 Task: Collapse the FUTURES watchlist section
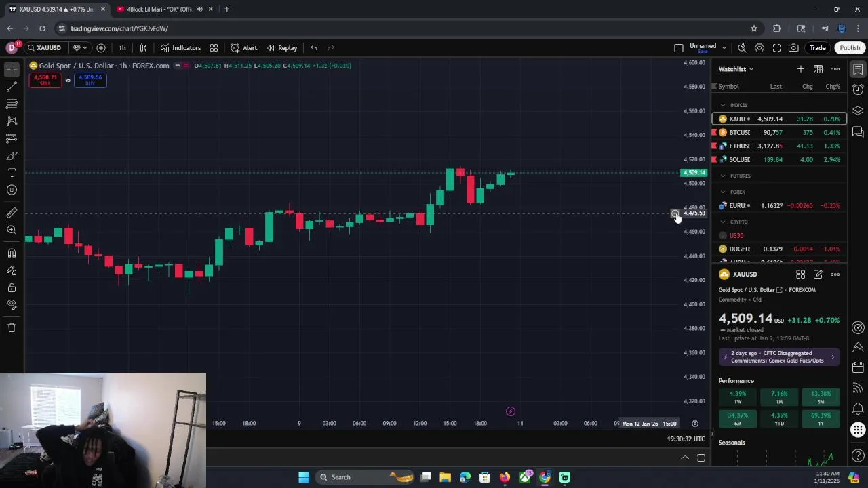click(722, 176)
